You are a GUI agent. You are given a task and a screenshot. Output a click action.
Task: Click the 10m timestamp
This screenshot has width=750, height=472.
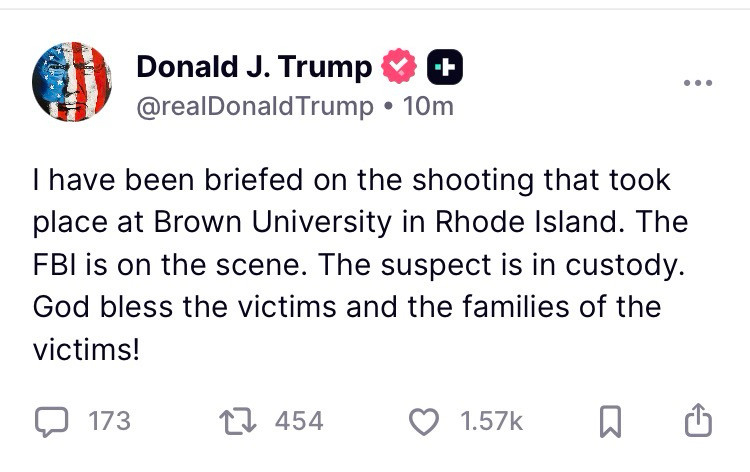427,106
